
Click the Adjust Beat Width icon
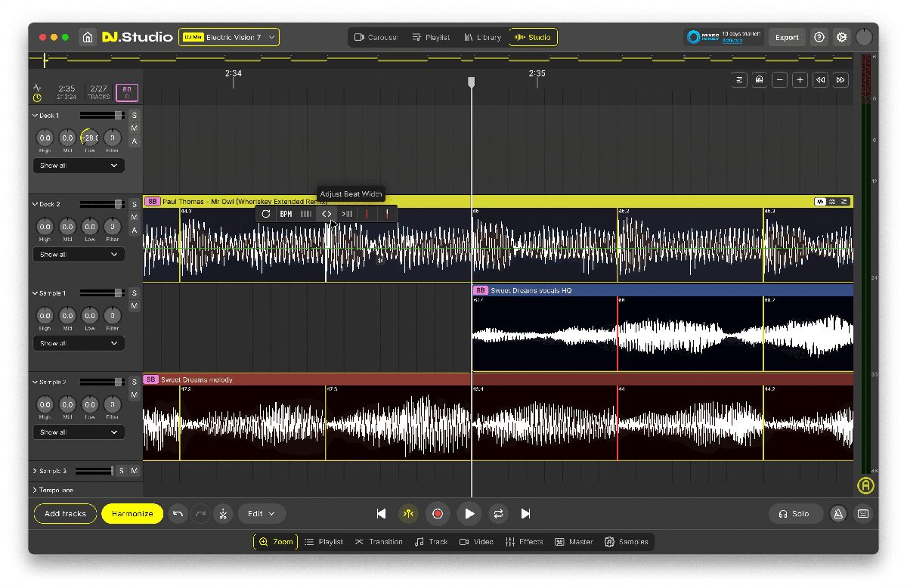click(x=327, y=214)
